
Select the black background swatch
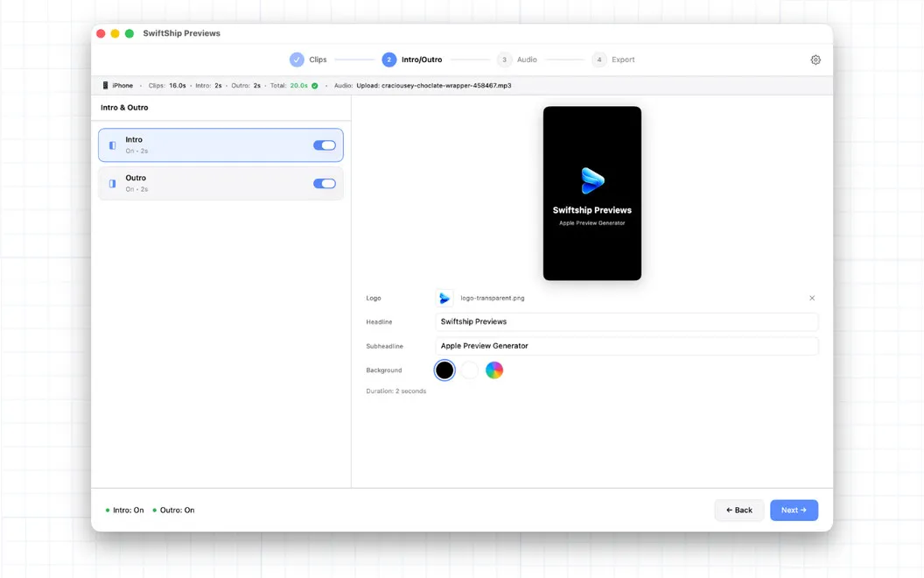tap(444, 370)
